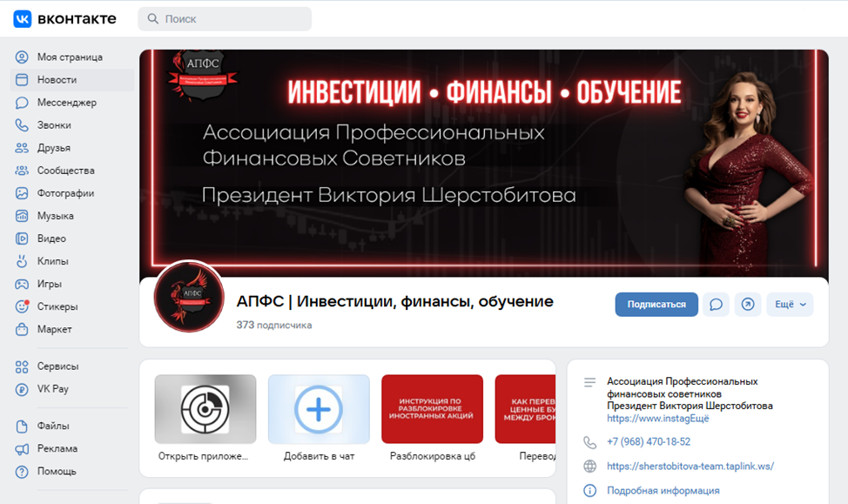This screenshot has height=504, width=848.
Task: Click the Звонки phone icon in sidebar
Action: click(22, 125)
